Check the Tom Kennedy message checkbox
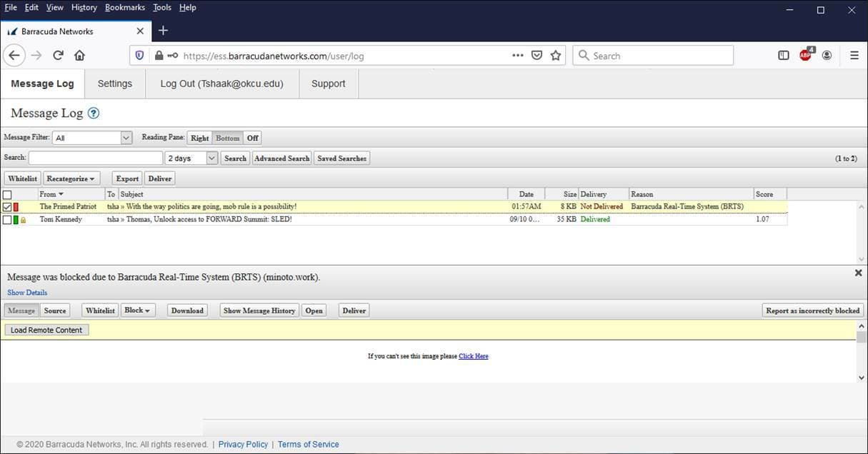Viewport: 868px width, 454px height. tap(7, 220)
